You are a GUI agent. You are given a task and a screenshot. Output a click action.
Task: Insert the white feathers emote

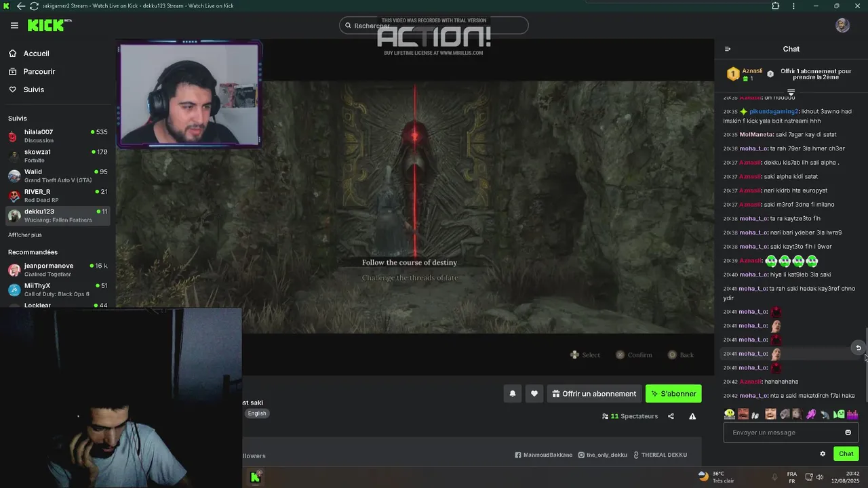[755, 414]
